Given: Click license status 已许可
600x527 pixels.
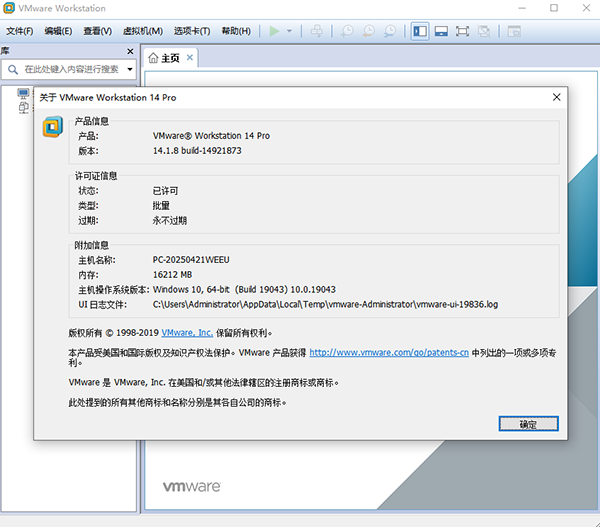Looking at the screenshot, I should point(165,191).
